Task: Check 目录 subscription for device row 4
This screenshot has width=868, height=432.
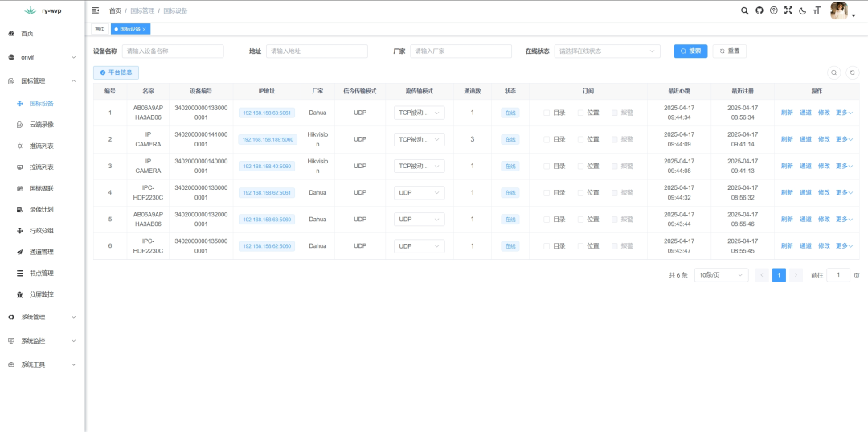Action: (x=547, y=192)
